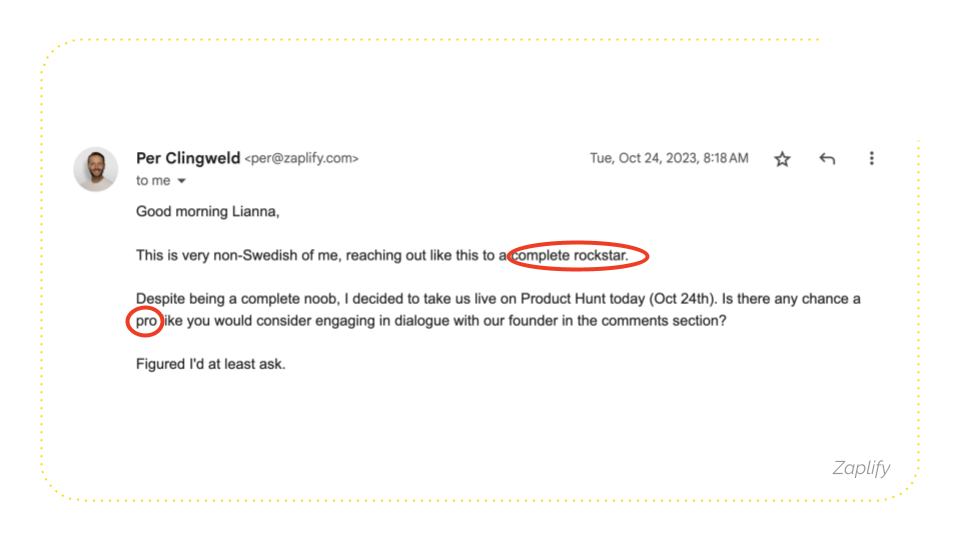Click the circled 'complete rockstar' phrase
This screenshot has width=960, height=540.
570,255
